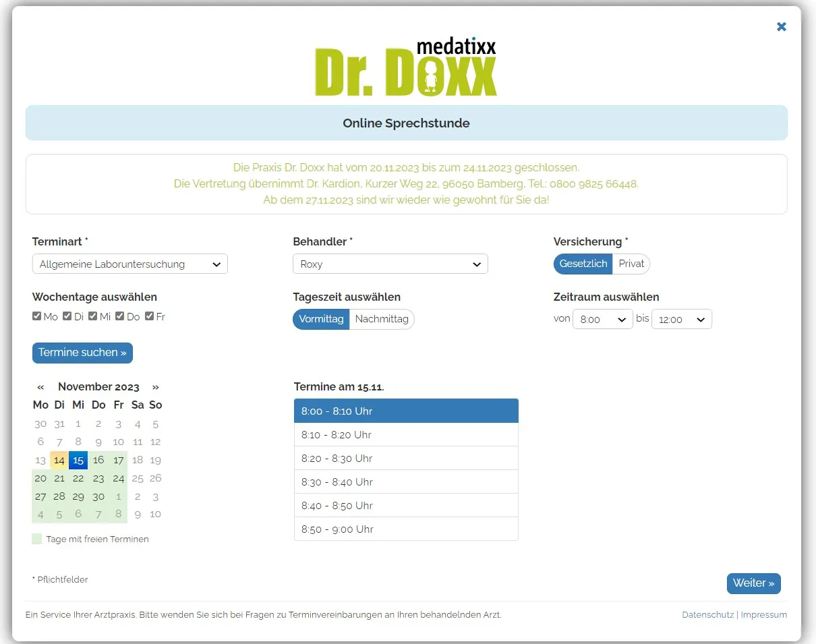Uncheck the Do weekday checkbox
The image size is (816, 644).
tap(120, 316)
